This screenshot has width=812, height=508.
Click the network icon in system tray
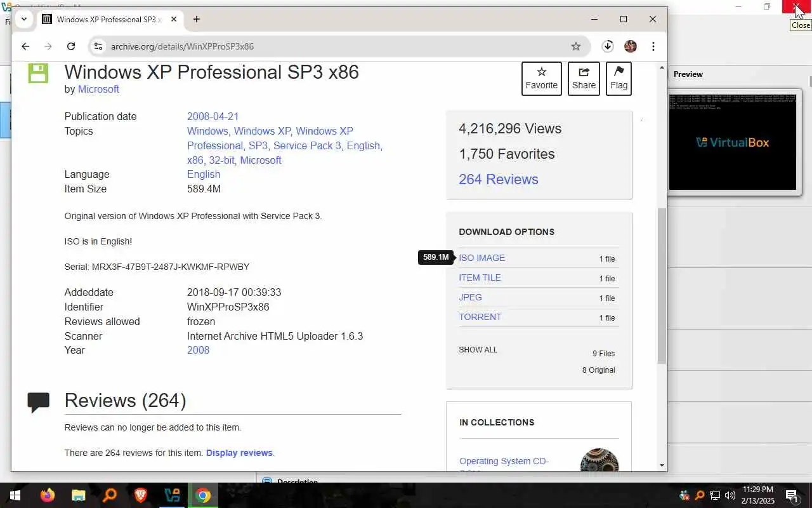coord(715,495)
